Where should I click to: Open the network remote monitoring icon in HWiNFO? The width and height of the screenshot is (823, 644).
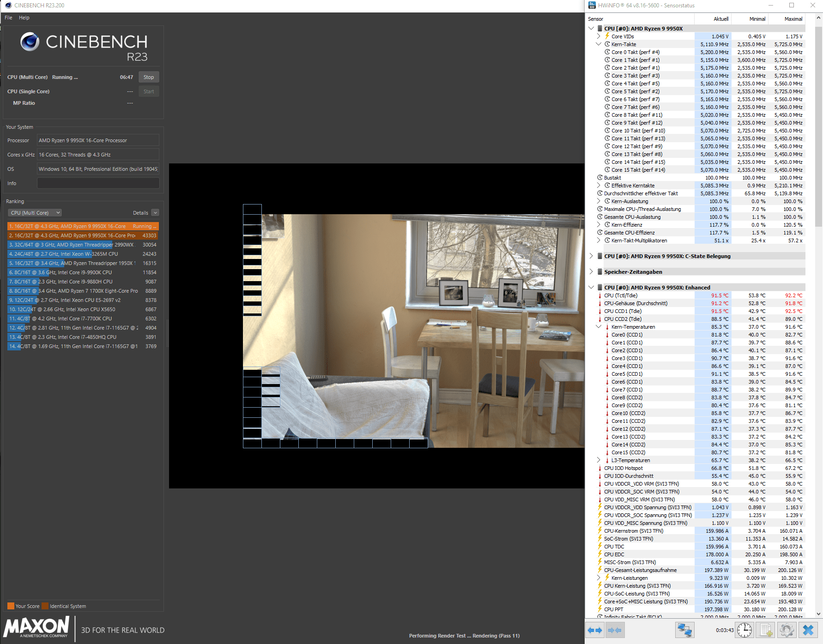pyautogui.click(x=684, y=630)
